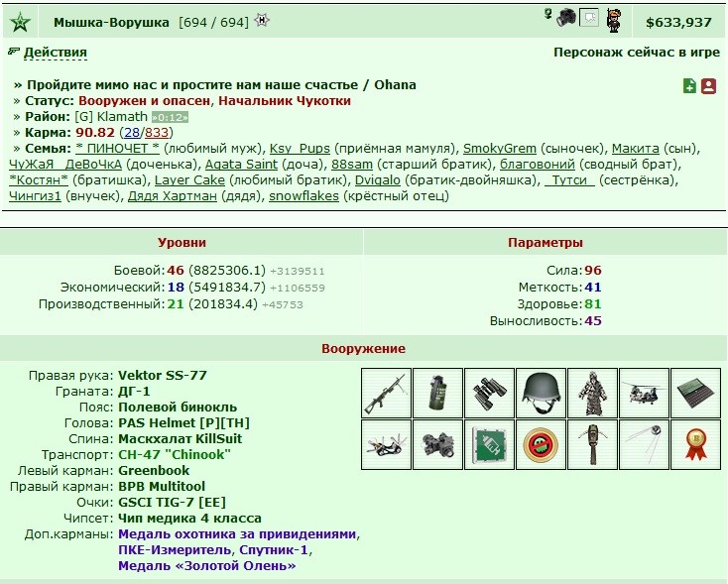728x584 pixels.
Task: Open the camera photo icon
Action: [566, 18]
